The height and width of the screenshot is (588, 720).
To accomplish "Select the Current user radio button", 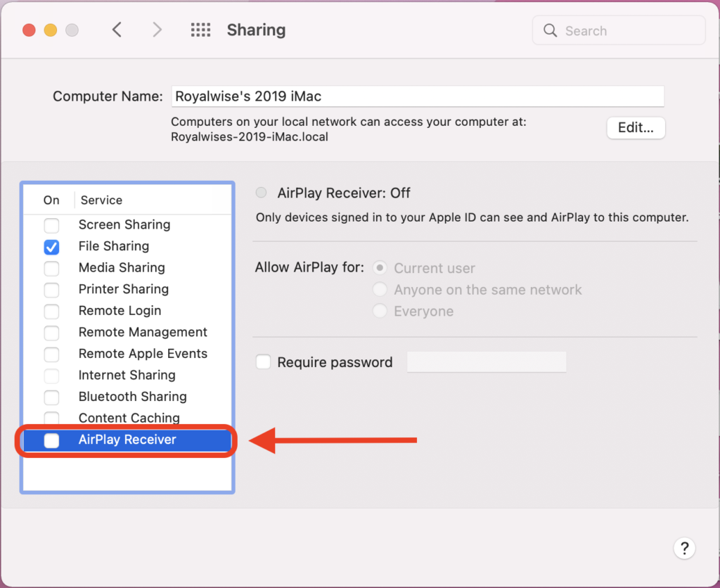I will click(380, 268).
